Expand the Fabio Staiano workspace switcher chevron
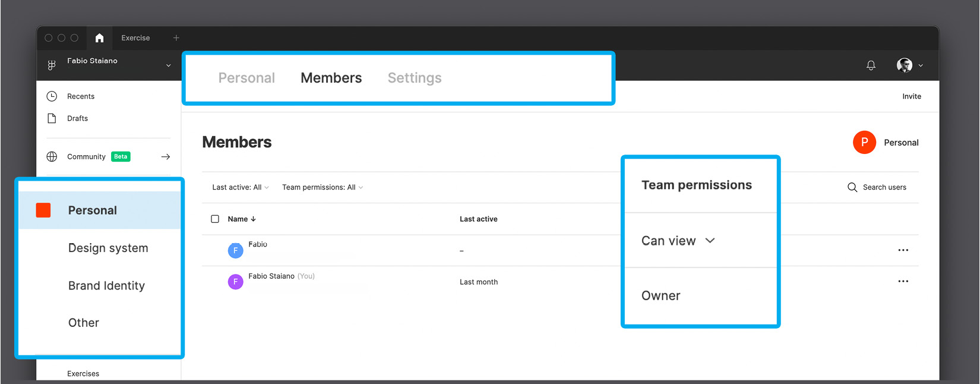980x384 pixels. 169,65
